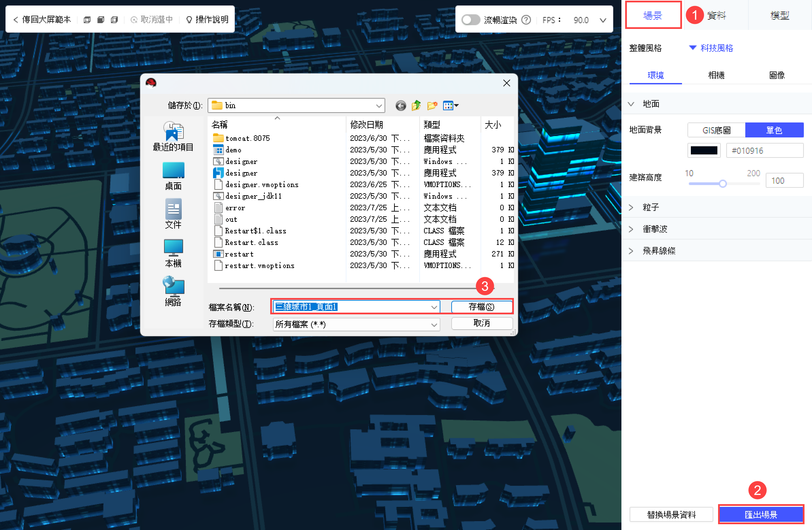Select the out text document
This screenshot has width=812, height=530.
tap(226, 219)
